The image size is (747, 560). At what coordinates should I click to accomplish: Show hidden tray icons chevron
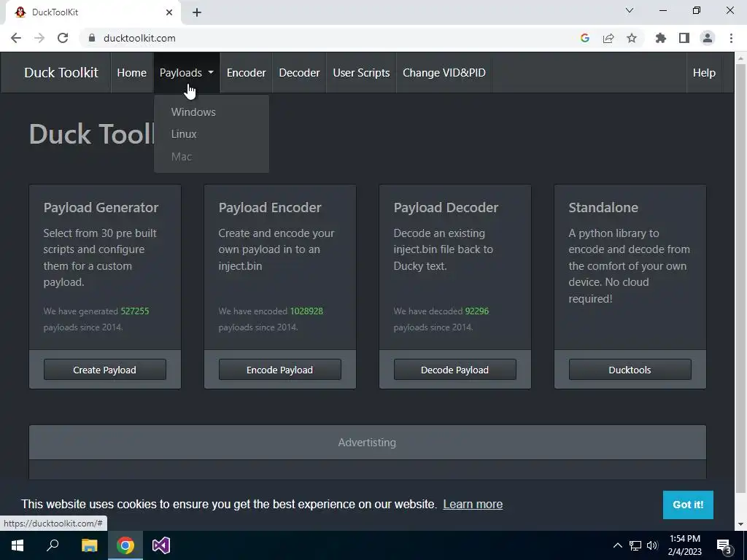(x=617, y=545)
